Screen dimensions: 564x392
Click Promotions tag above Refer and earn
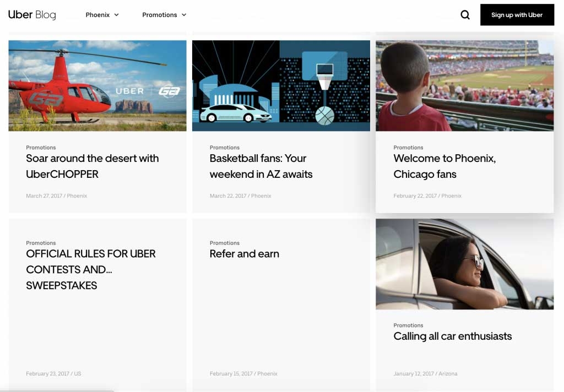(224, 243)
